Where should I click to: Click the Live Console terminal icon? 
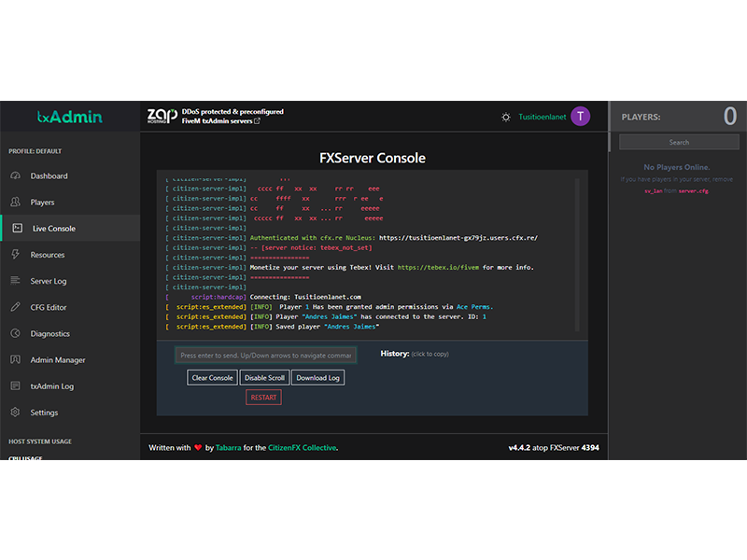[x=17, y=228]
